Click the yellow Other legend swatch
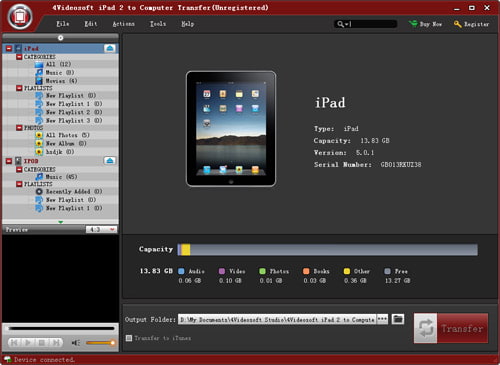The height and width of the screenshot is (365, 500). point(347,271)
